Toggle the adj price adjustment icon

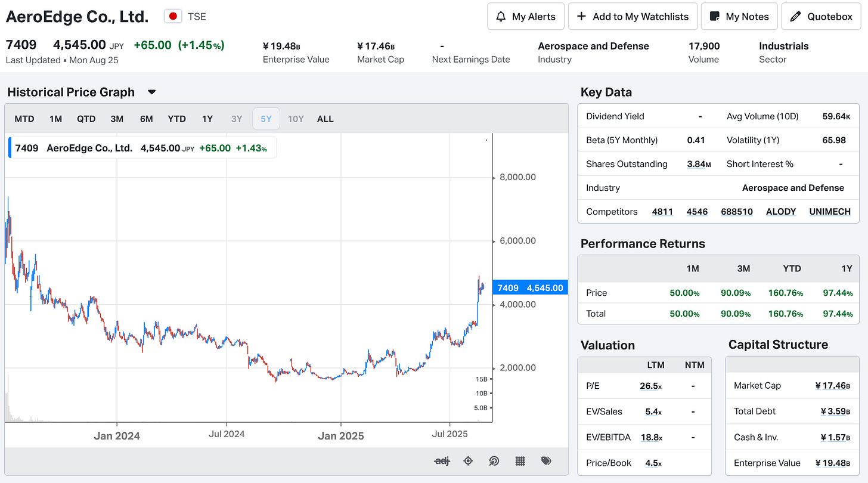[x=442, y=461]
